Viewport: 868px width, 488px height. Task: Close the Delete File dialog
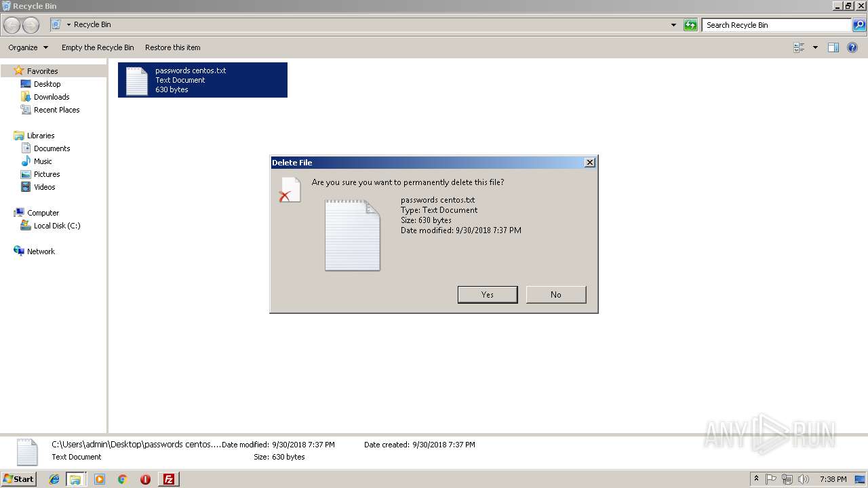pos(590,163)
